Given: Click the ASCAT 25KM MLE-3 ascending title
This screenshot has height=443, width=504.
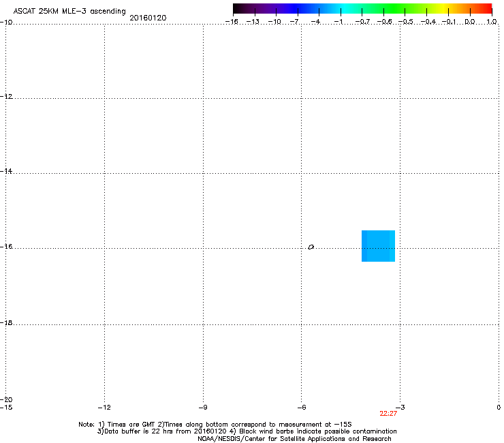Looking at the screenshot, I should 69,12.
